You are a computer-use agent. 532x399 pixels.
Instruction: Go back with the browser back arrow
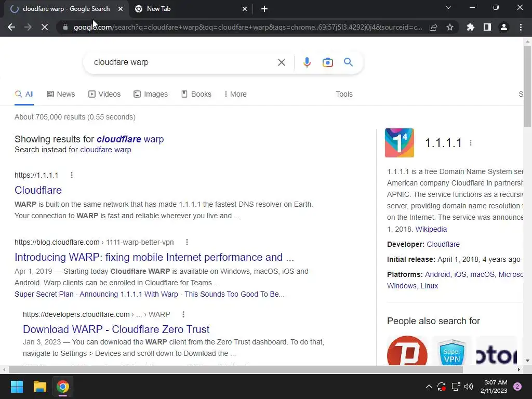11,27
